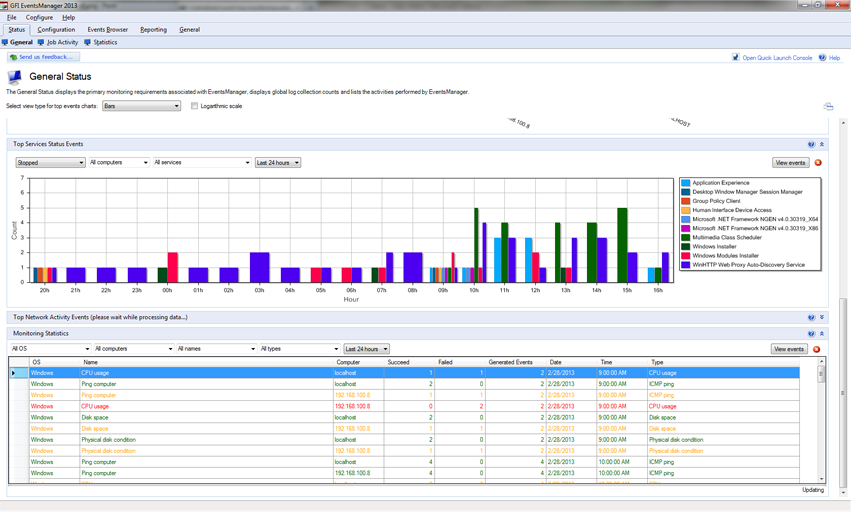Open help for Top Services Status Events
This screenshot has width=851, height=512.
click(811, 144)
